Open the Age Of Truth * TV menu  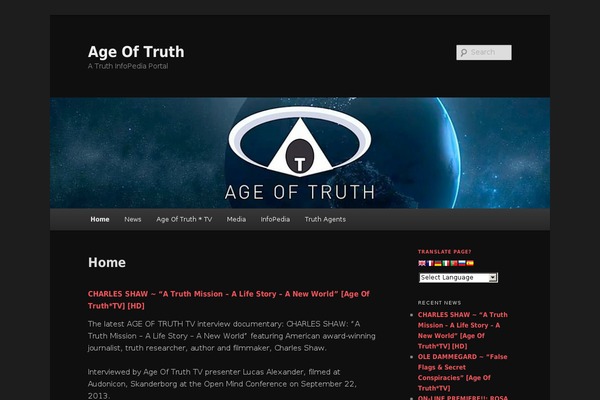coord(184,219)
